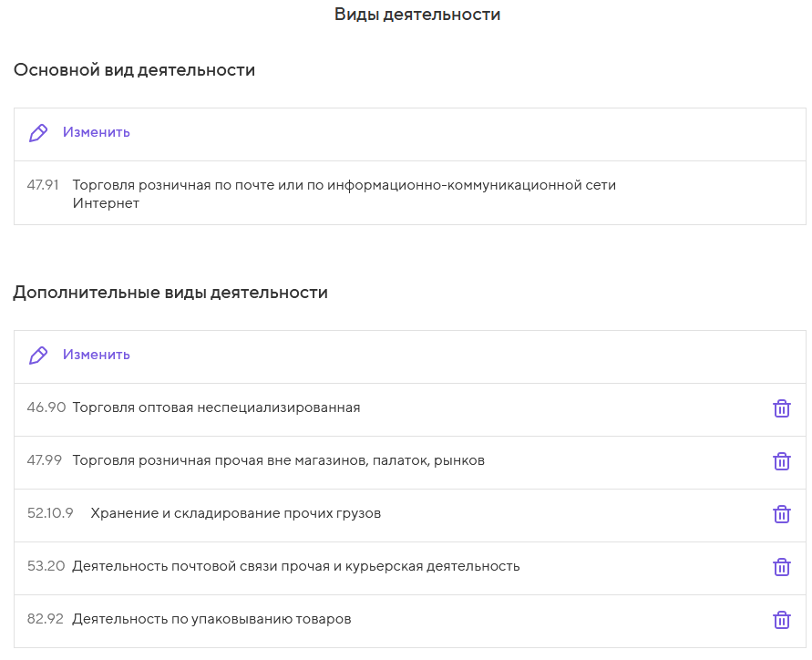Click the Виды деятельности page title
The width and height of the screenshot is (812, 660).
[x=417, y=15]
